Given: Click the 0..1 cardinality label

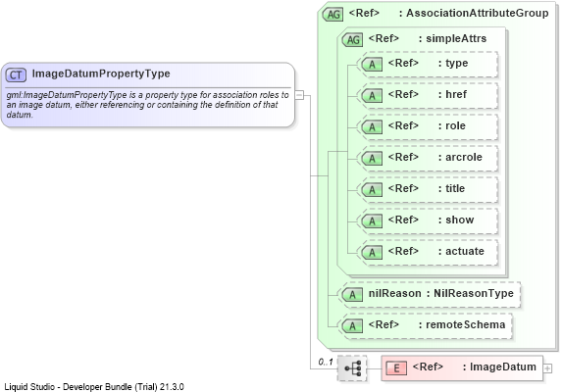Looking at the screenshot, I should (x=326, y=362).
